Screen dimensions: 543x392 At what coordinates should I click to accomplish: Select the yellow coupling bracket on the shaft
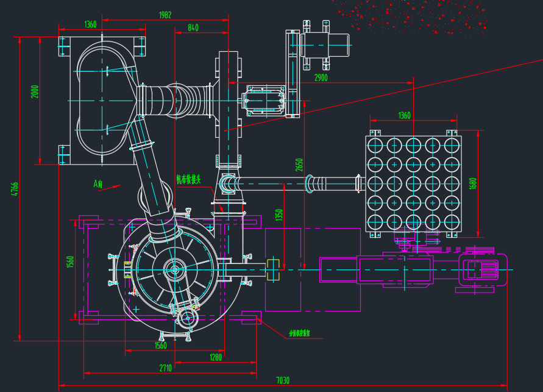click(x=273, y=269)
